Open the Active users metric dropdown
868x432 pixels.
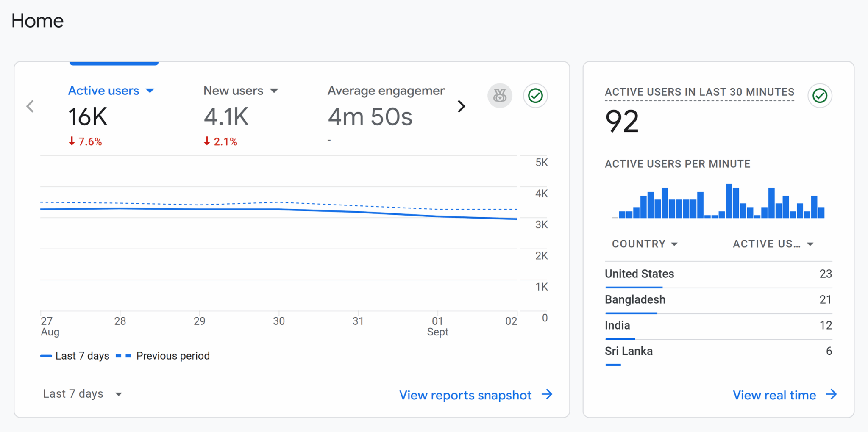tap(150, 91)
